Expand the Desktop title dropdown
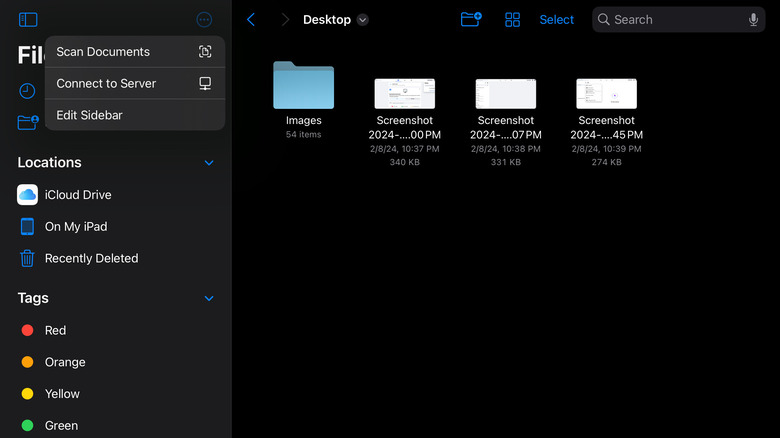Screen dimensions: 780x438 coord(363,19)
